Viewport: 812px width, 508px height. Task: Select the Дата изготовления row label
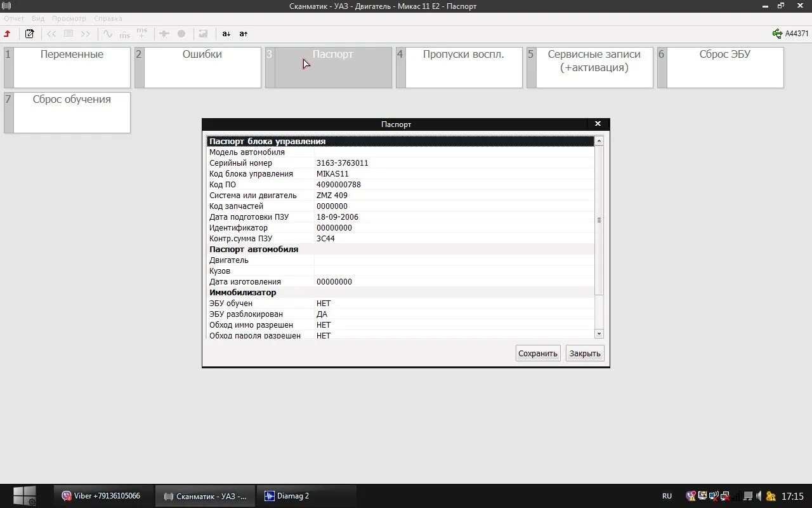click(245, 282)
